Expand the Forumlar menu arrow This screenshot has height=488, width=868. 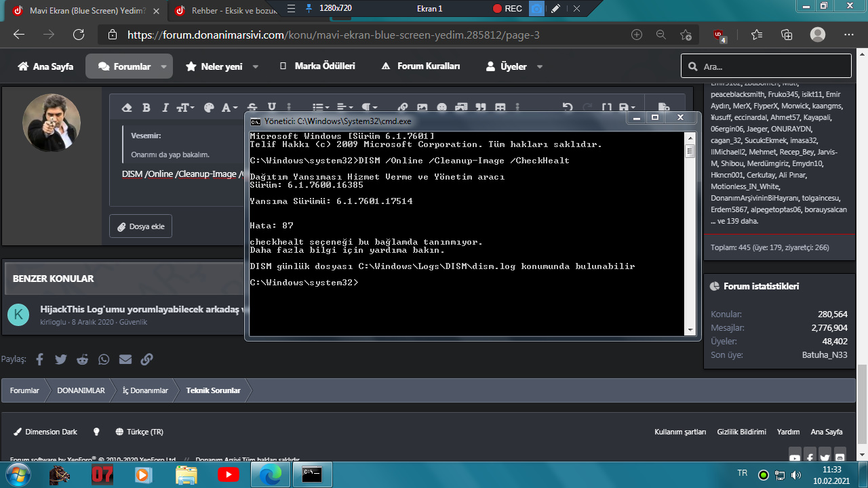click(163, 66)
